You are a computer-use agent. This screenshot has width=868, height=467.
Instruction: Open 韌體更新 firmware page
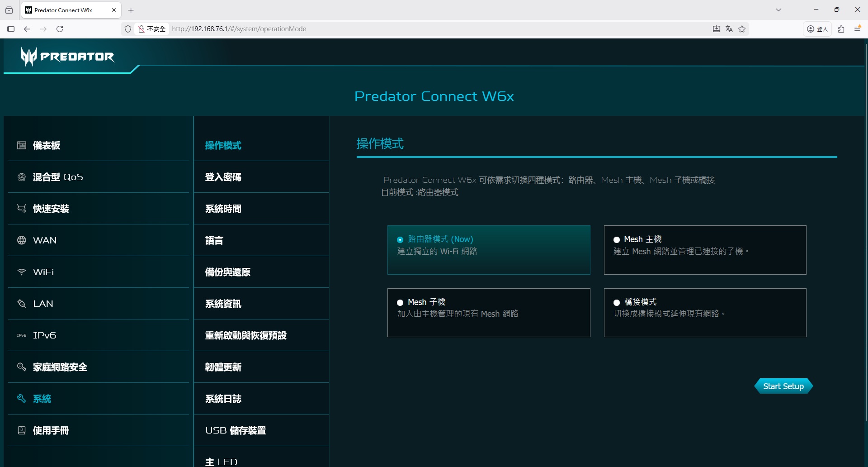(x=261, y=367)
